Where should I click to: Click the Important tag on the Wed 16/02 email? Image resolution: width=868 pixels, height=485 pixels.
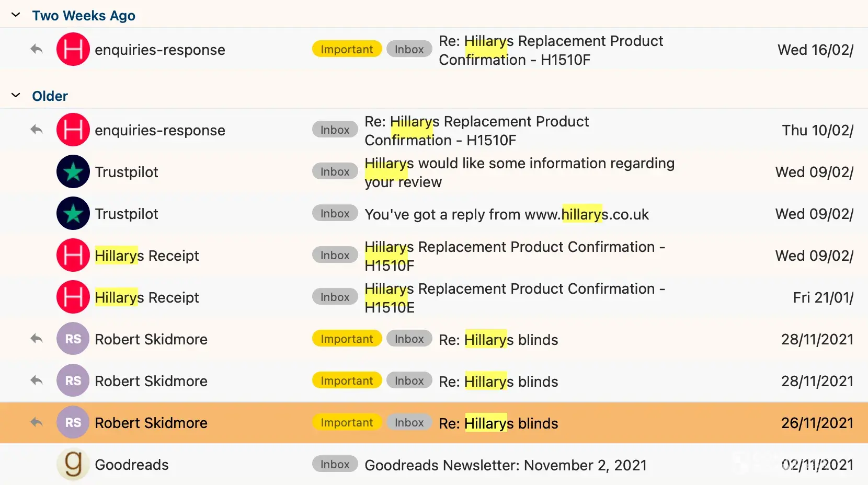tap(347, 49)
